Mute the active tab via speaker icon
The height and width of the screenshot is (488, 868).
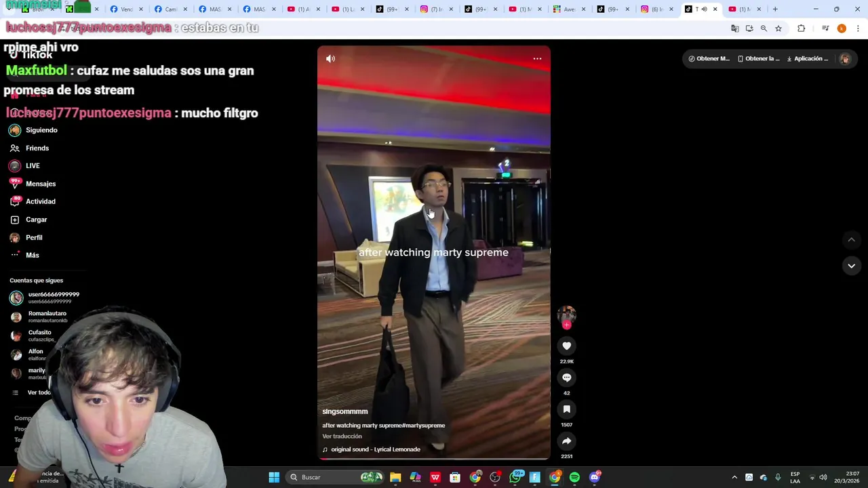(704, 9)
